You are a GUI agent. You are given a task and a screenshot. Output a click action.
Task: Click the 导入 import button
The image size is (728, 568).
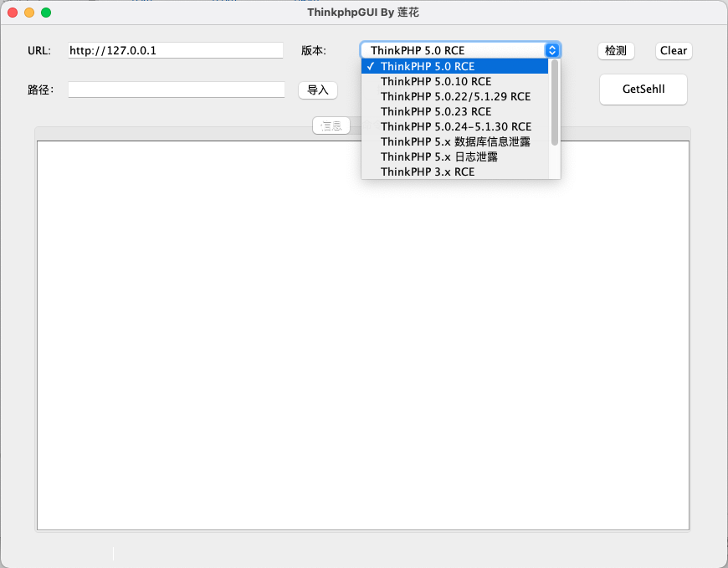pyautogui.click(x=318, y=90)
